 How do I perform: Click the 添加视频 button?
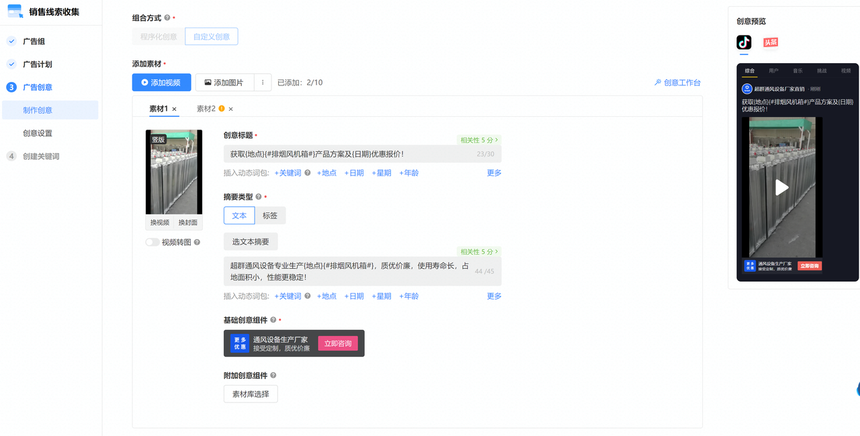click(x=161, y=83)
